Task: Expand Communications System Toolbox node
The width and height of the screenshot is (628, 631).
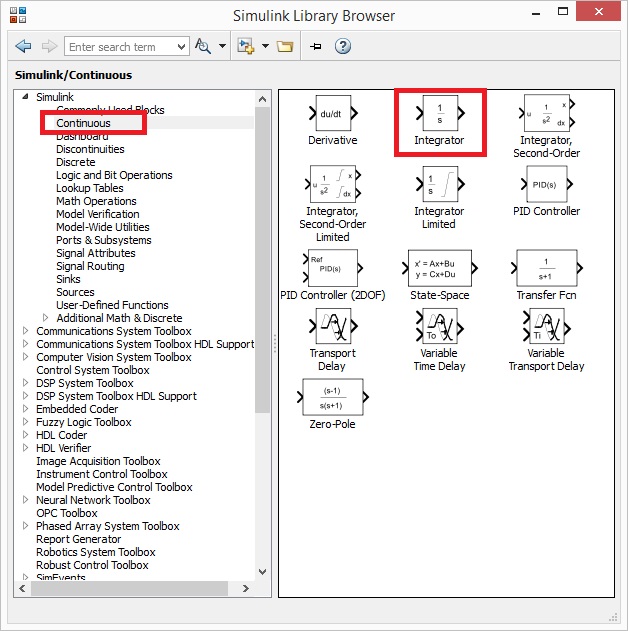Action: pos(25,331)
